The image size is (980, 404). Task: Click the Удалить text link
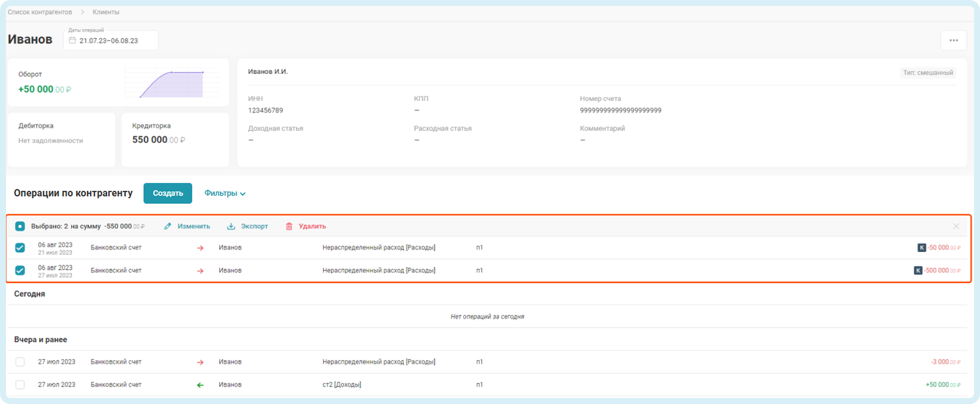tap(312, 226)
